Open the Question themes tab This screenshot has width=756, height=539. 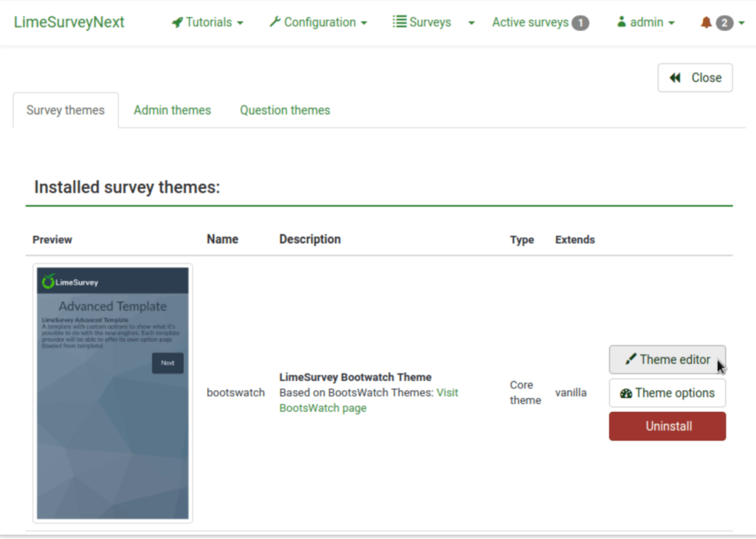pos(284,110)
